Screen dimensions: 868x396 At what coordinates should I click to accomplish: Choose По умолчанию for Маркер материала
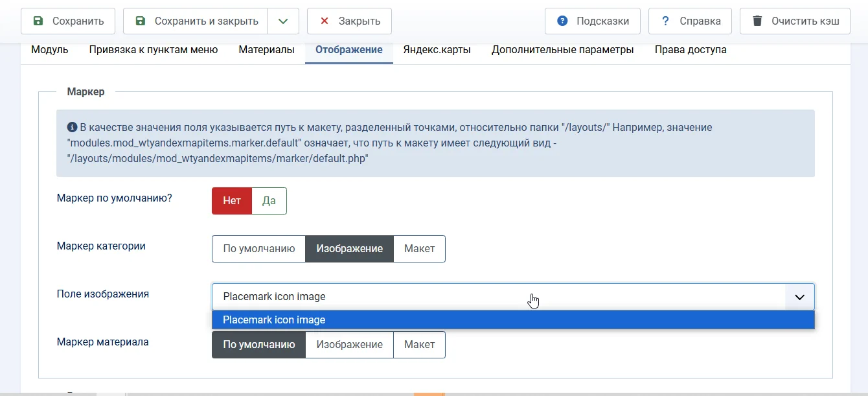(259, 345)
